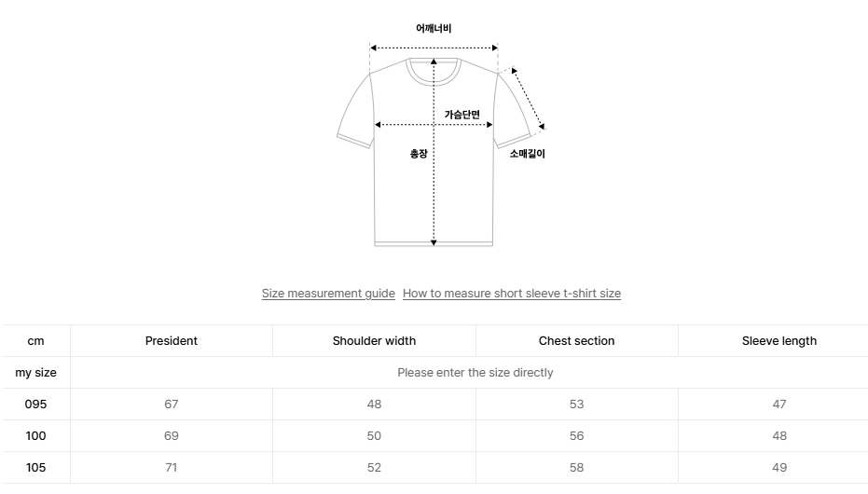Click the 가슴단면 label on the diagram

coord(462,115)
